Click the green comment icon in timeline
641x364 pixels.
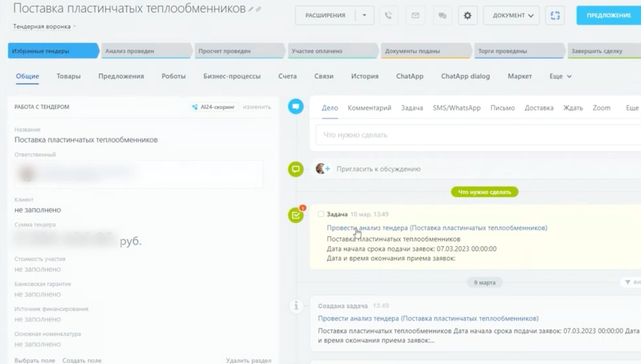295,169
